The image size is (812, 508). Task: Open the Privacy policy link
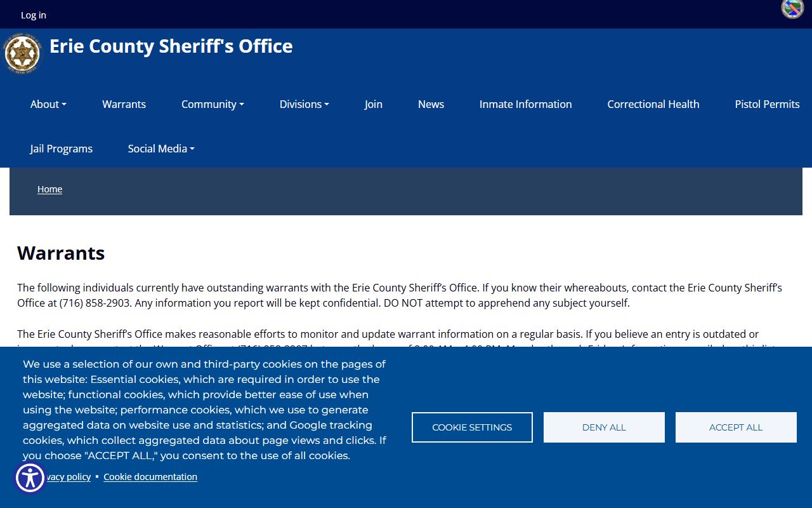coord(69,477)
